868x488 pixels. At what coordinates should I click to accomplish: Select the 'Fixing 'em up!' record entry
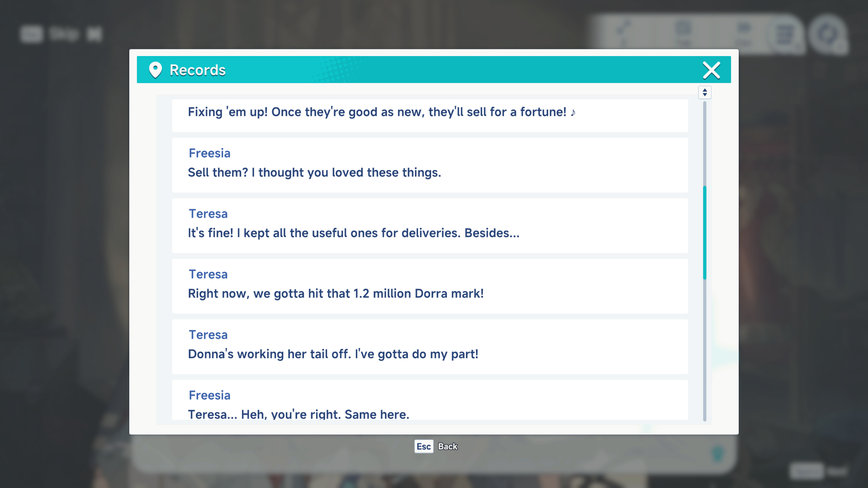tap(430, 115)
